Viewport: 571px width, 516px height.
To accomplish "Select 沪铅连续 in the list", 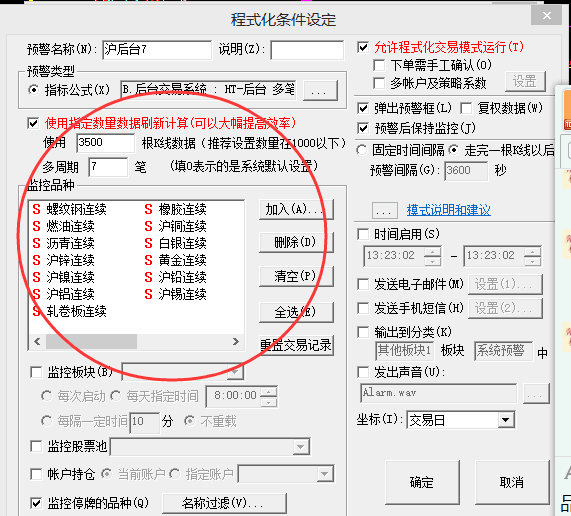I will [176, 277].
